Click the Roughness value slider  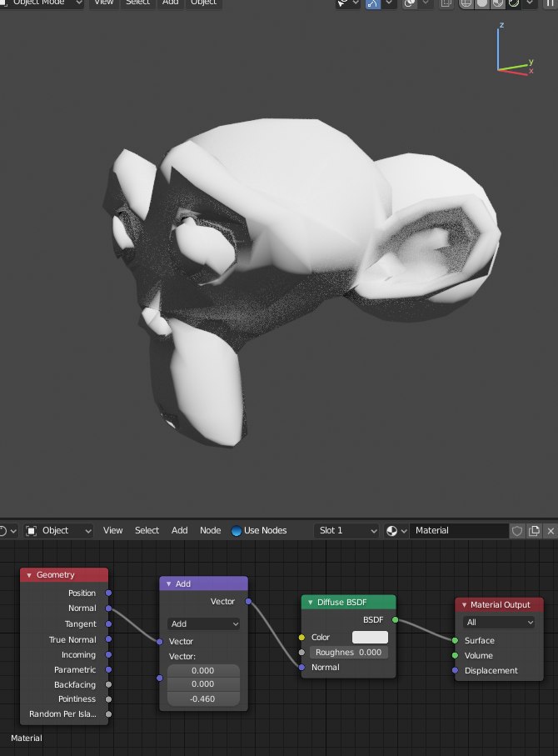pyautogui.click(x=349, y=653)
